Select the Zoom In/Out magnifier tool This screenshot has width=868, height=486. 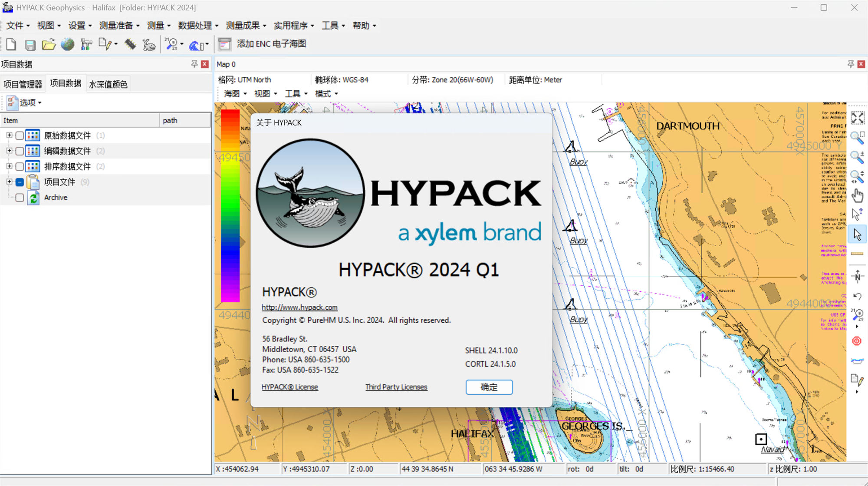point(857,157)
